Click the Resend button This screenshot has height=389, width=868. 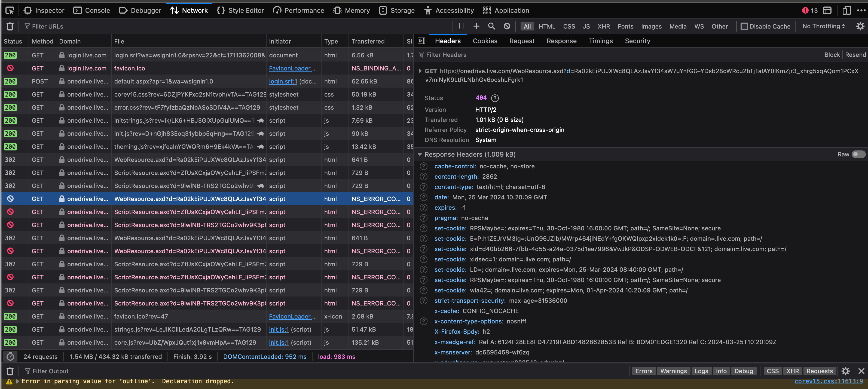point(855,55)
